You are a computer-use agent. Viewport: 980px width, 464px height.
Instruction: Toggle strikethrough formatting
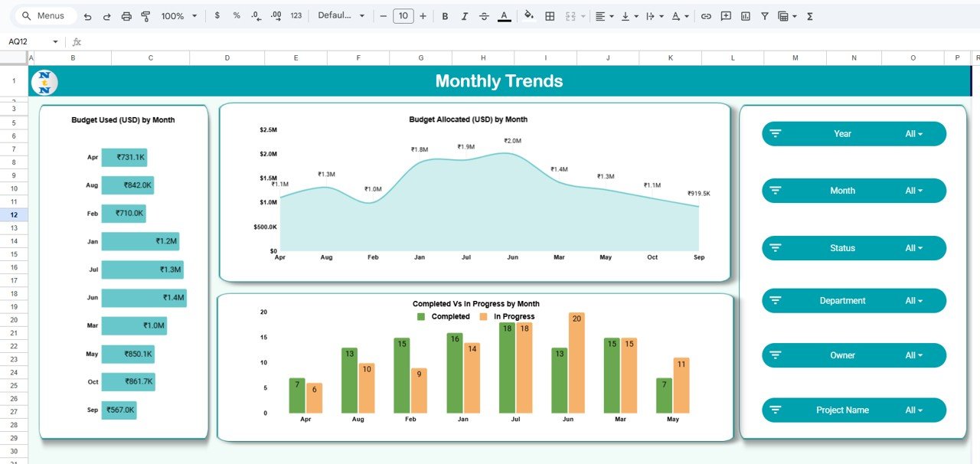484,16
